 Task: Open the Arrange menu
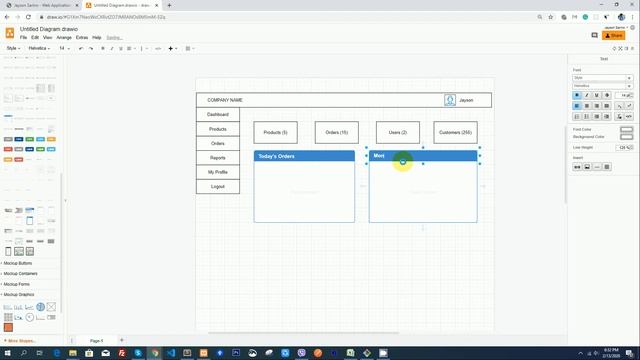(64, 38)
